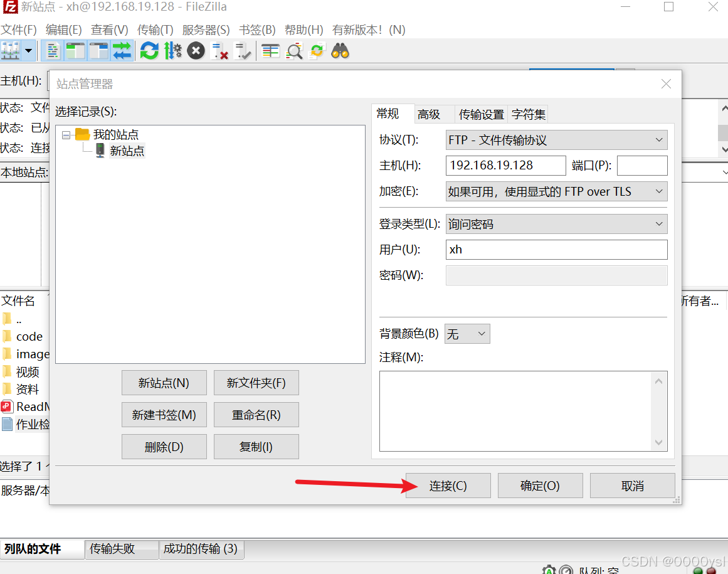
Task: Click the 新文件夹(F) button
Action: [256, 383]
